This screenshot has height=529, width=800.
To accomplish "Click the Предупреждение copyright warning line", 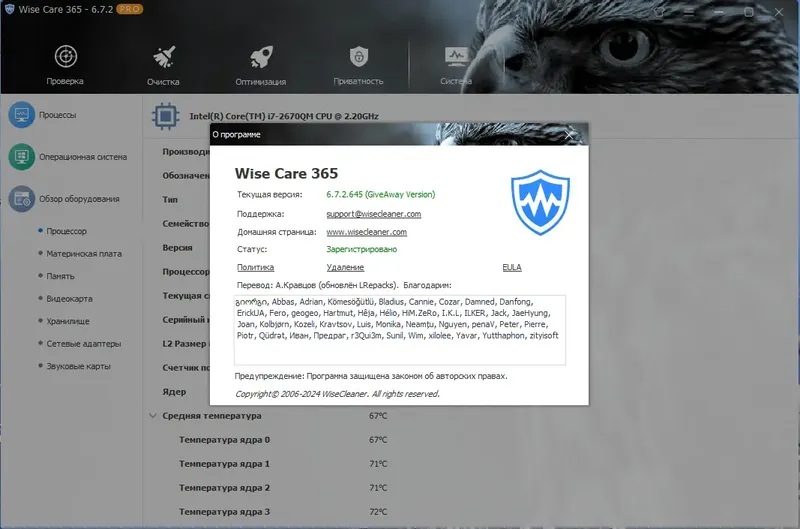I will pyautogui.click(x=371, y=376).
